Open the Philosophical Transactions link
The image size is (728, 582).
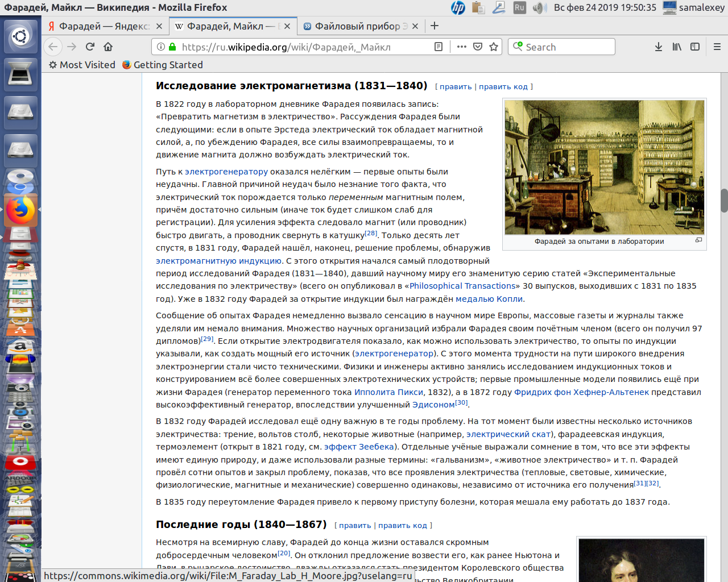462,286
